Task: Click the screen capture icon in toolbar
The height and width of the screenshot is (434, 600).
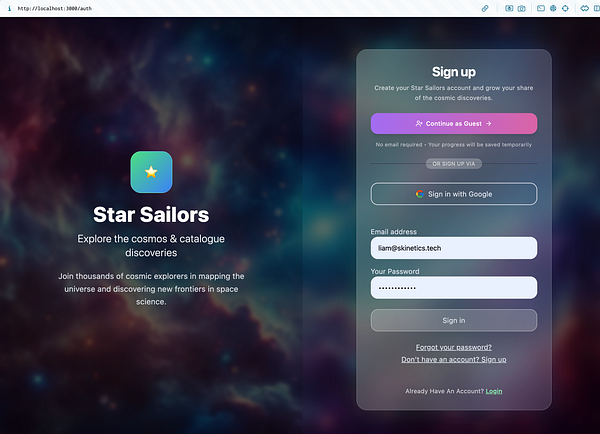Action: click(x=509, y=8)
